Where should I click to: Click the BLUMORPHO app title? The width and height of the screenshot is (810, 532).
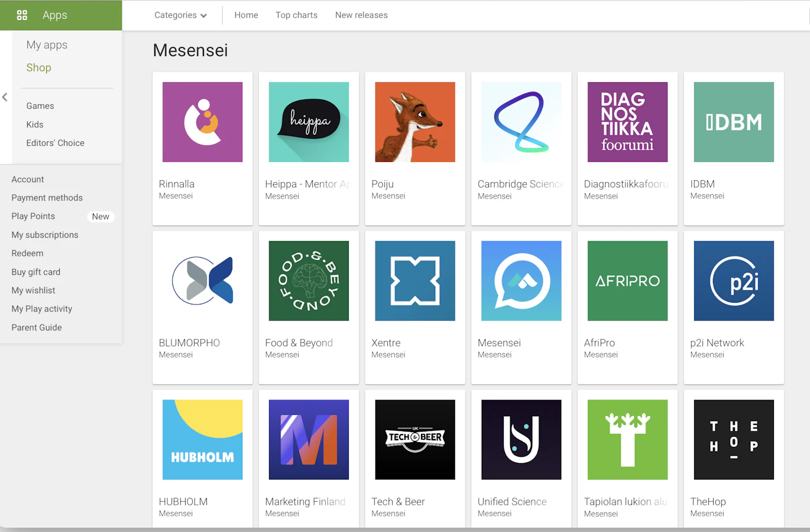click(x=189, y=343)
